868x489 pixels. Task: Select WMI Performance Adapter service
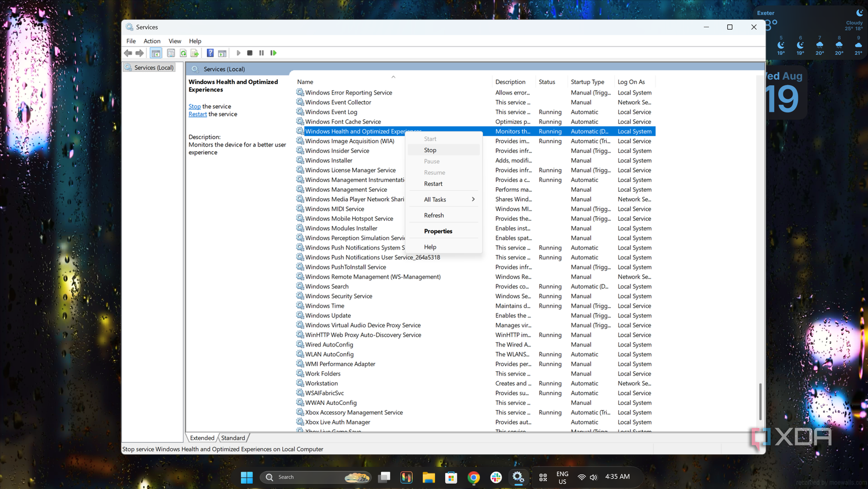475,364
